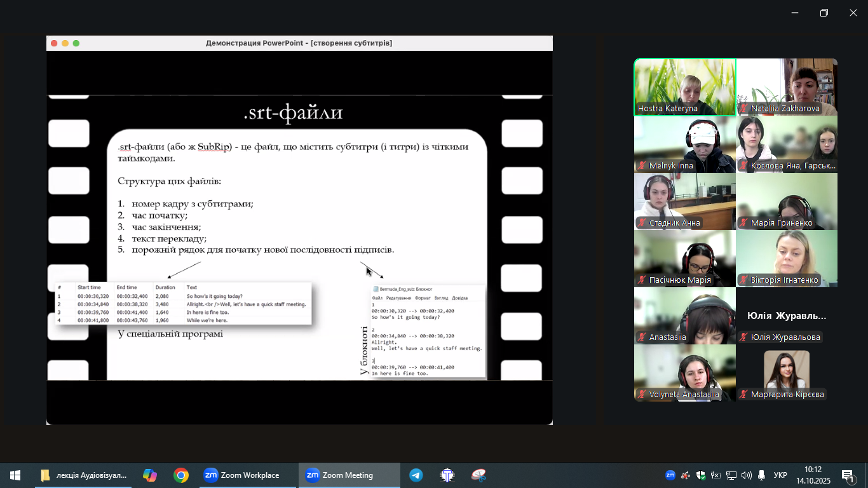Open Google Chrome from the taskbar
Image resolution: width=868 pixels, height=488 pixels.
click(x=181, y=475)
